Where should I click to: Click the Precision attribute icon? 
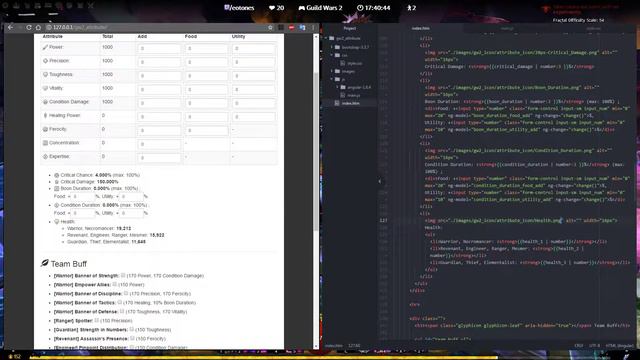(45, 61)
